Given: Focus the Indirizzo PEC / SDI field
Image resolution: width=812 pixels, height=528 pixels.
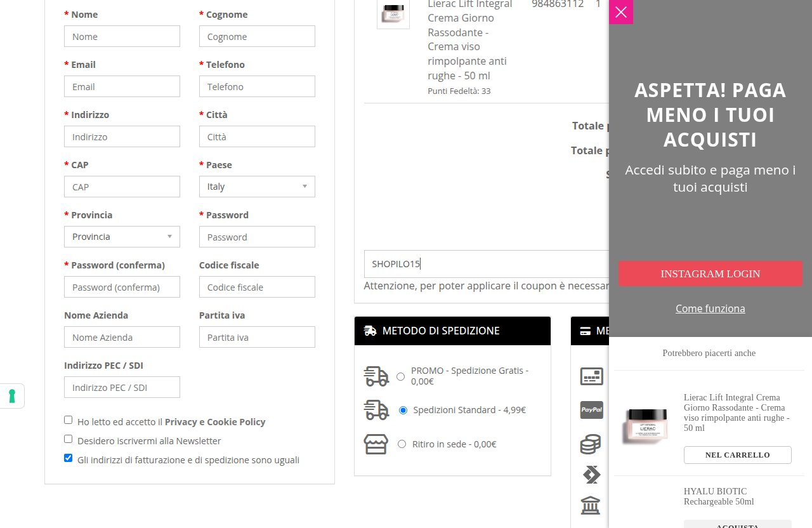Looking at the screenshot, I should coord(122,387).
